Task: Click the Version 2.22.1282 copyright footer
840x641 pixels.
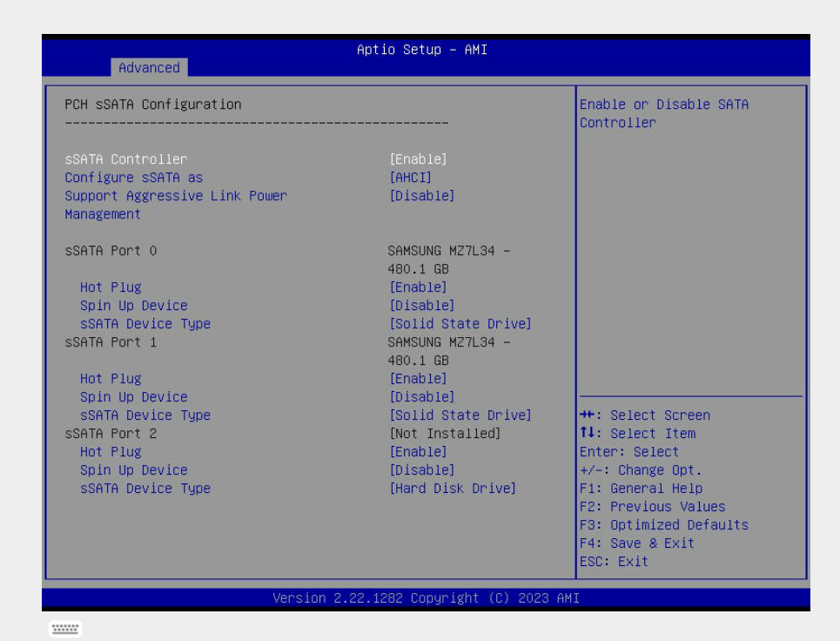Action: (426, 598)
